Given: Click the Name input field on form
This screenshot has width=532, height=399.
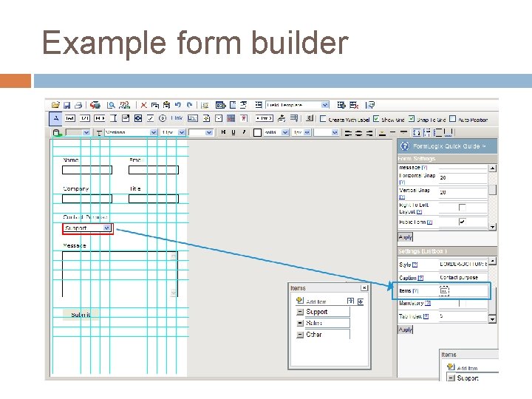Looking at the screenshot, I should (x=87, y=170).
